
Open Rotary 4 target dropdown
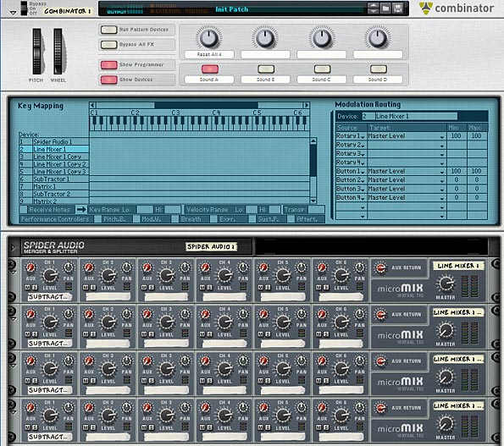[442, 163]
